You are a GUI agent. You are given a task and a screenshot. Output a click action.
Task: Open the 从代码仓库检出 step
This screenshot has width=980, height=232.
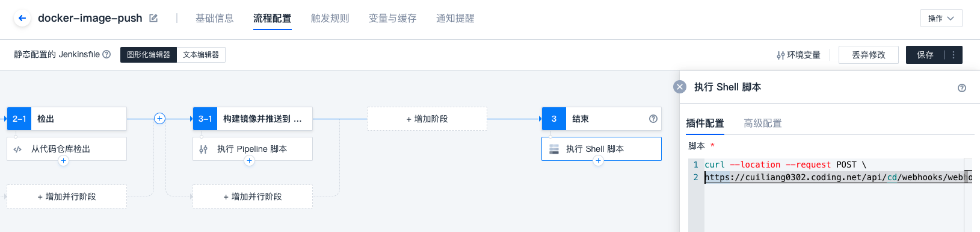point(67,149)
